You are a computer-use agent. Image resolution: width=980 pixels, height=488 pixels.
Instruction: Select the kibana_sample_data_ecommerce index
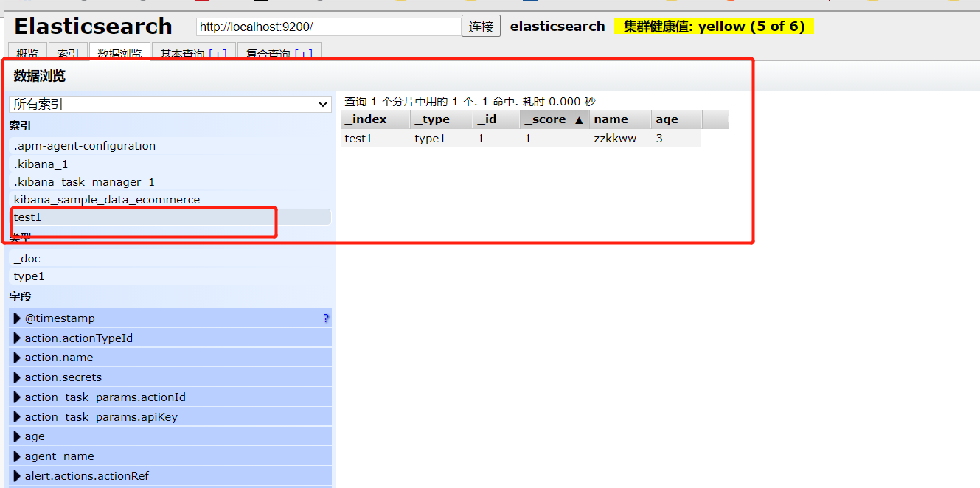point(170,199)
